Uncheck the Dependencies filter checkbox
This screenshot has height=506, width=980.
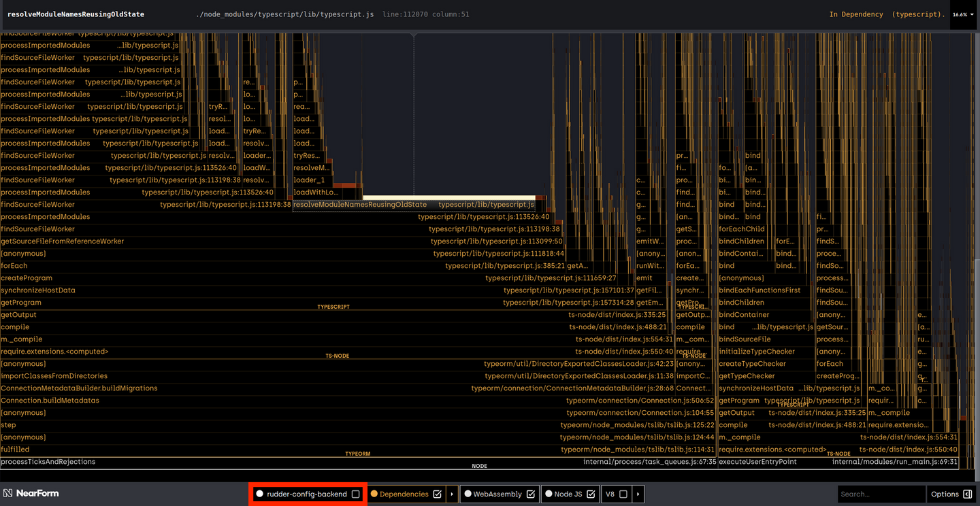(438, 494)
